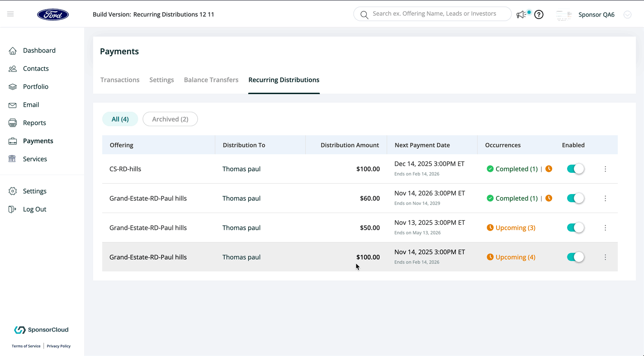Toggle off the $60.00 distribution switch
The width and height of the screenshot is (644, 356).
[x=575, y=198]
